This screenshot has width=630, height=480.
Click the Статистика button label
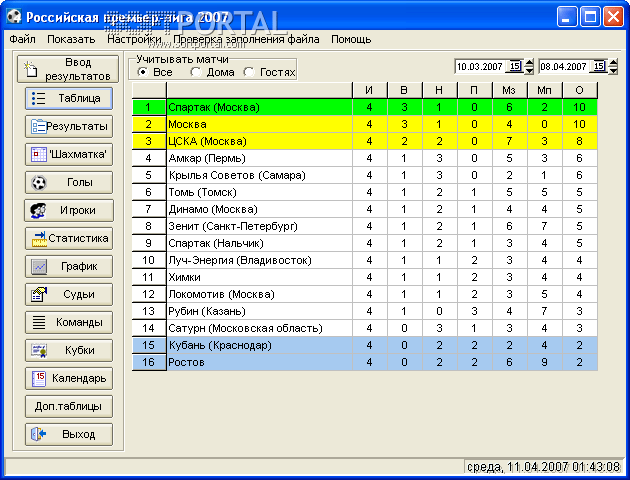pos(78,239)
